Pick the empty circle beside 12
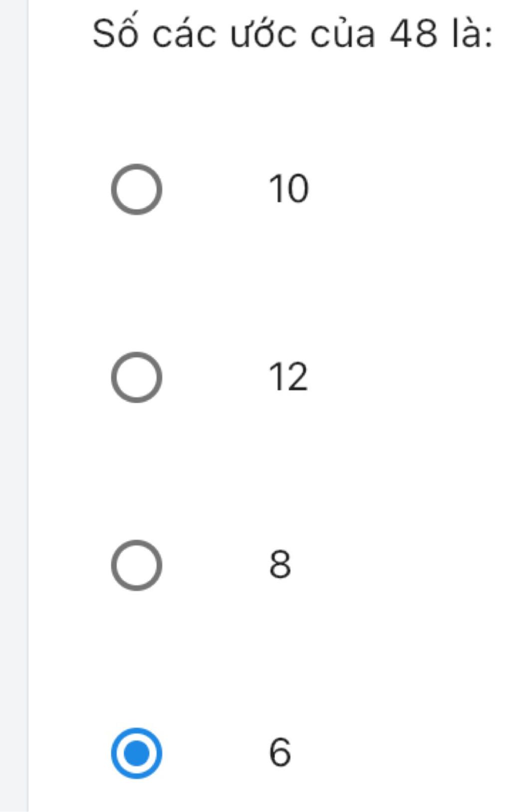The height and width of the screenshot is (812, 511). point(136,377)
